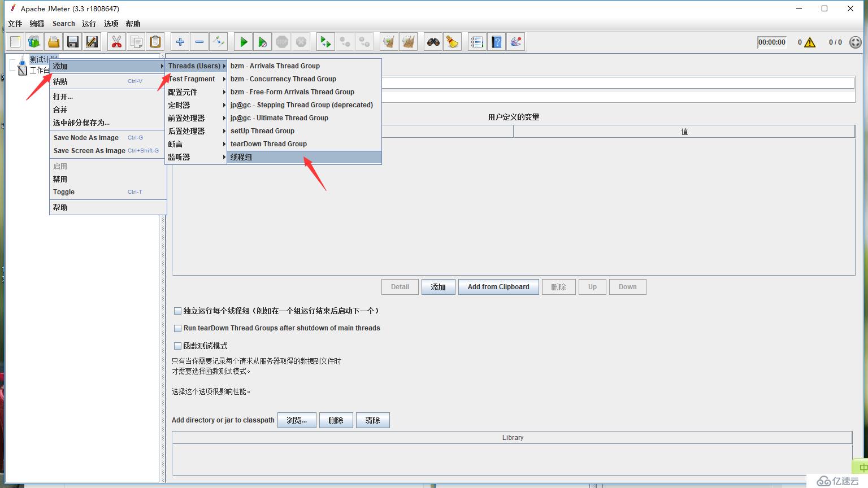The width and height of the screenshot is (868, 488).
Task: Open the Templates toolbar icon
Action: coord(34,42)
